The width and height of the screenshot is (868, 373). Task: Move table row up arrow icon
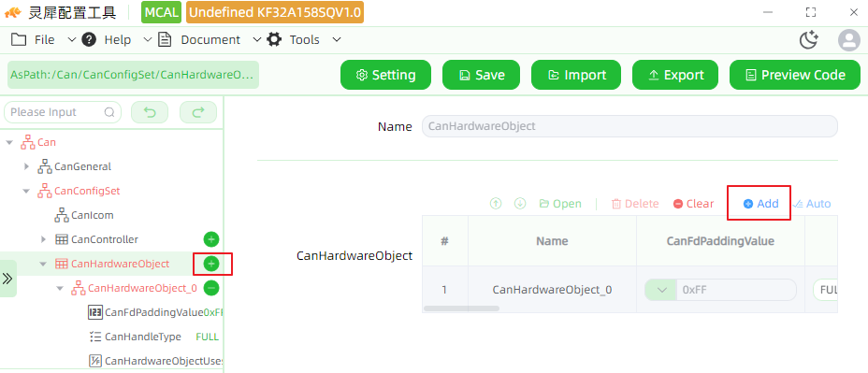tap(496, 204)
